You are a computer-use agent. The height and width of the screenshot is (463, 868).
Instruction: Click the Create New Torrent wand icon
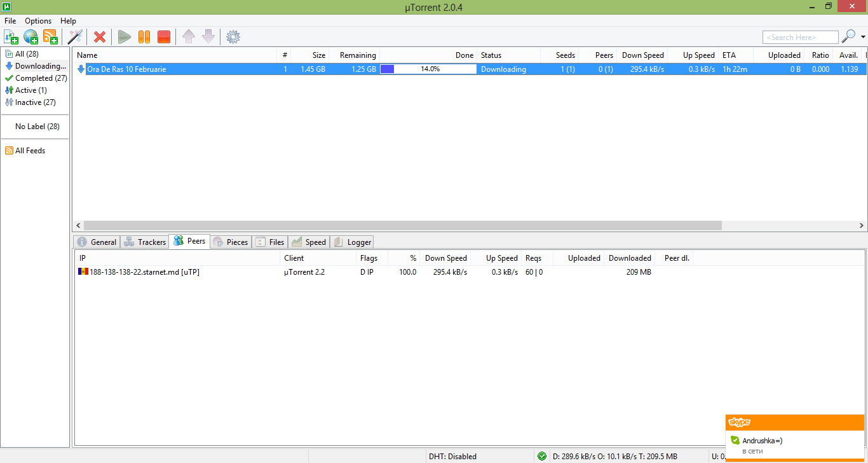click(76, 37)
